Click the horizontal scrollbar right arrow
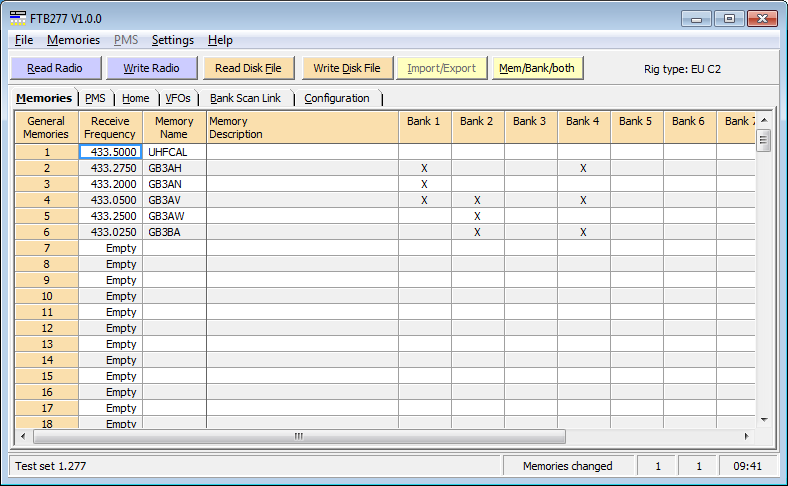Viewport: 788px width, 486px height. [x=745, y=437]
